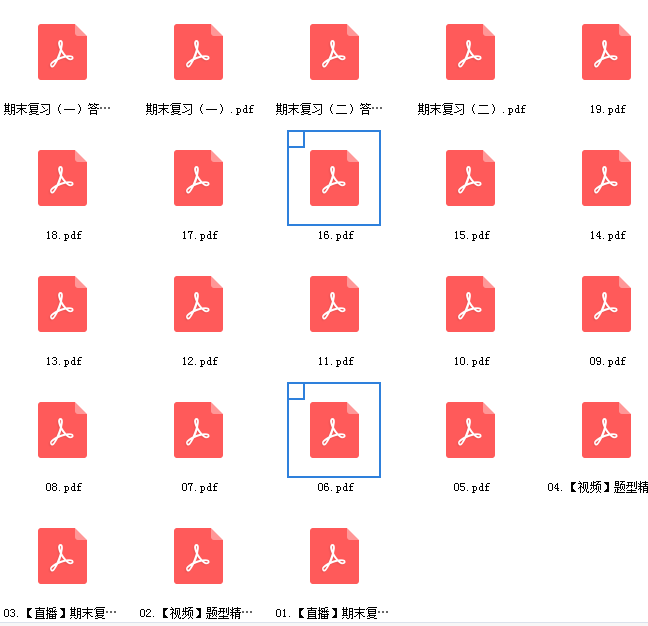Click the 11.pdf PDF icon
Screen dimensions: 648x626
(x=334, y=304)
